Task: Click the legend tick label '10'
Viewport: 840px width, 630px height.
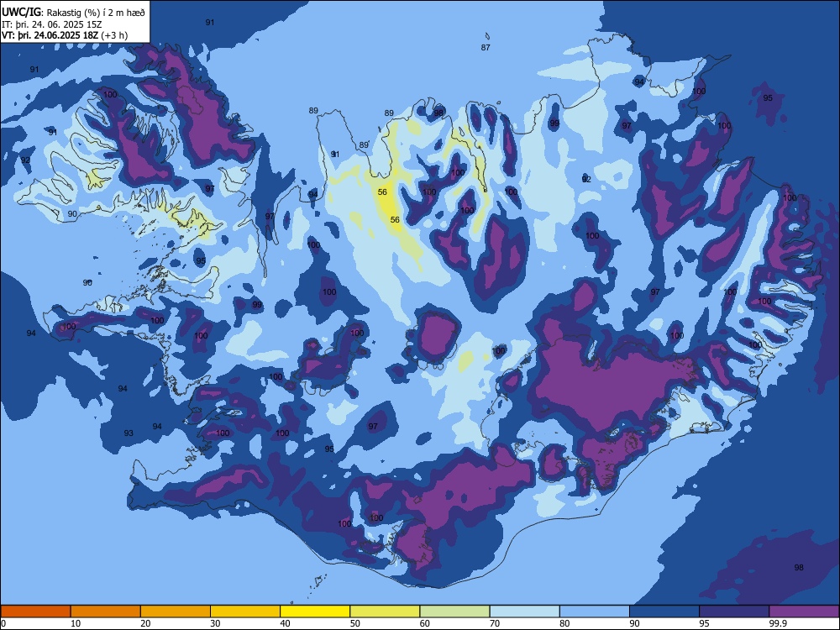Action: (x=76, y=623)
